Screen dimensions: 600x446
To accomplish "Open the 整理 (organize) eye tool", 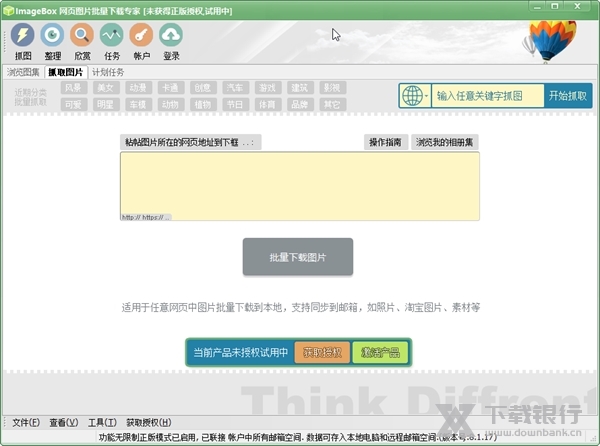I will point(52,42).
